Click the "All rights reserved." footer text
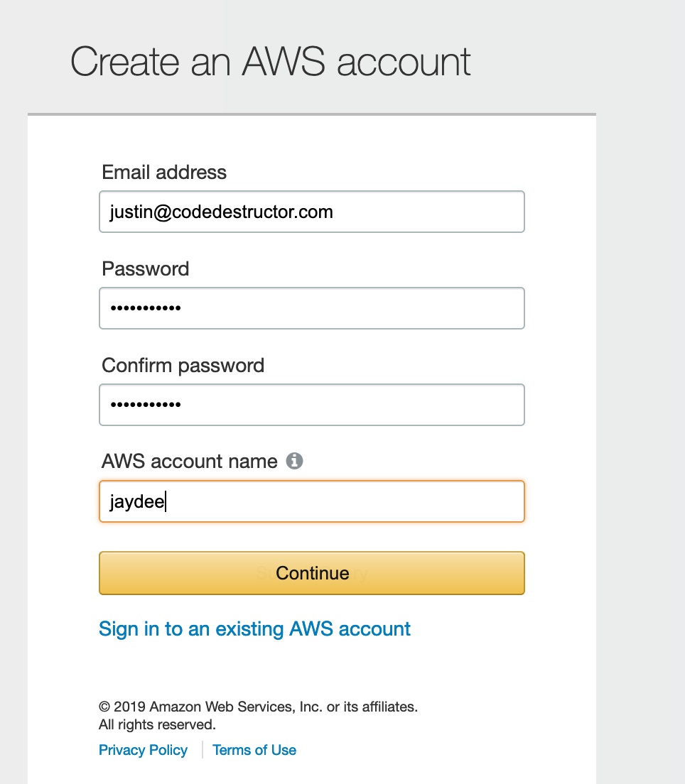 coord(157,724)
